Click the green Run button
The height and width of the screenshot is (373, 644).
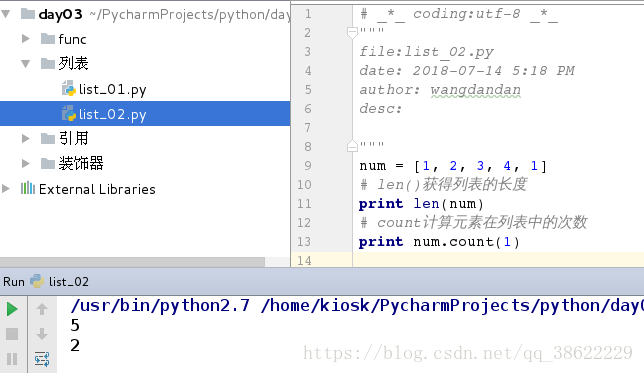12,309
